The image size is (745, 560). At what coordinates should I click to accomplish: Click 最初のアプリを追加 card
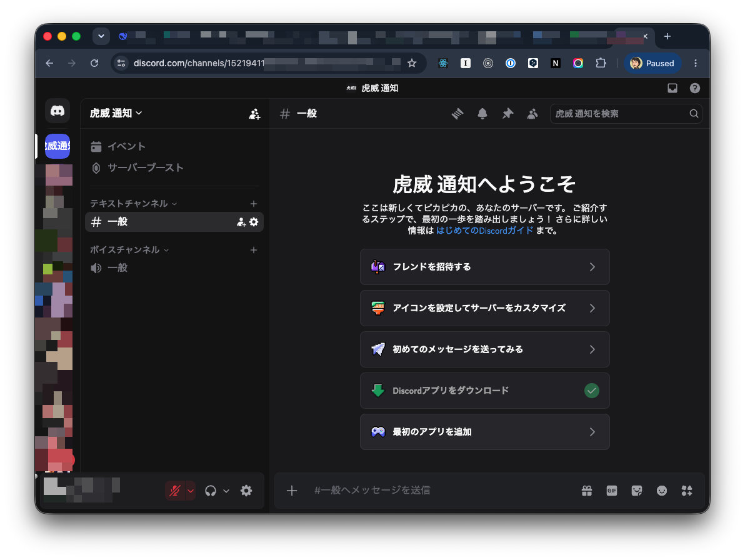(484, 432)
